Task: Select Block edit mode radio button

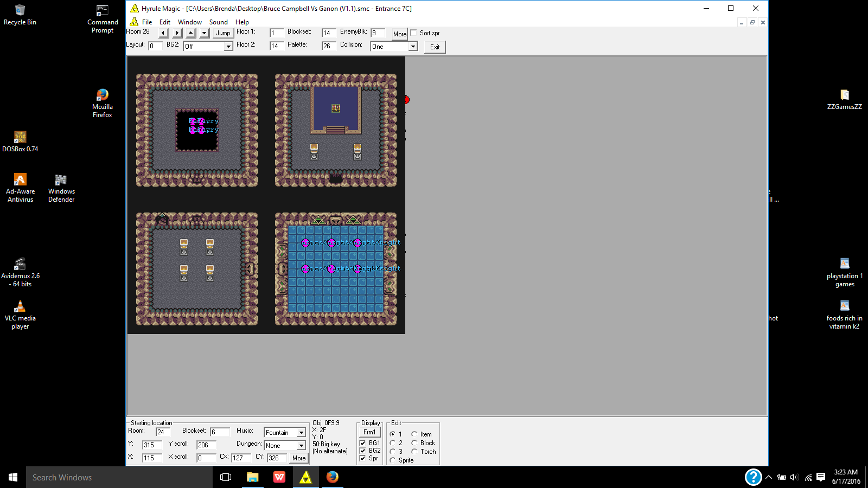Action: (414, 443)
